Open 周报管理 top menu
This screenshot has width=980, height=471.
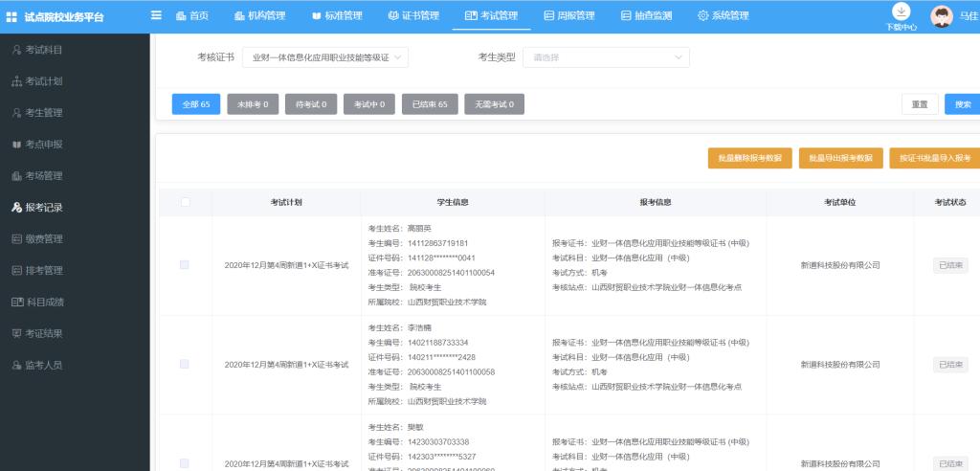(568, 16)
